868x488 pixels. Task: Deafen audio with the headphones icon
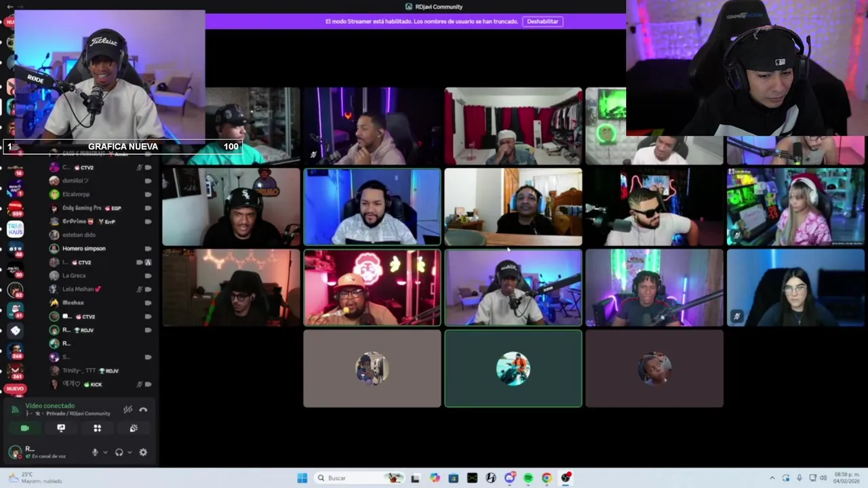[x=119, y=452]
